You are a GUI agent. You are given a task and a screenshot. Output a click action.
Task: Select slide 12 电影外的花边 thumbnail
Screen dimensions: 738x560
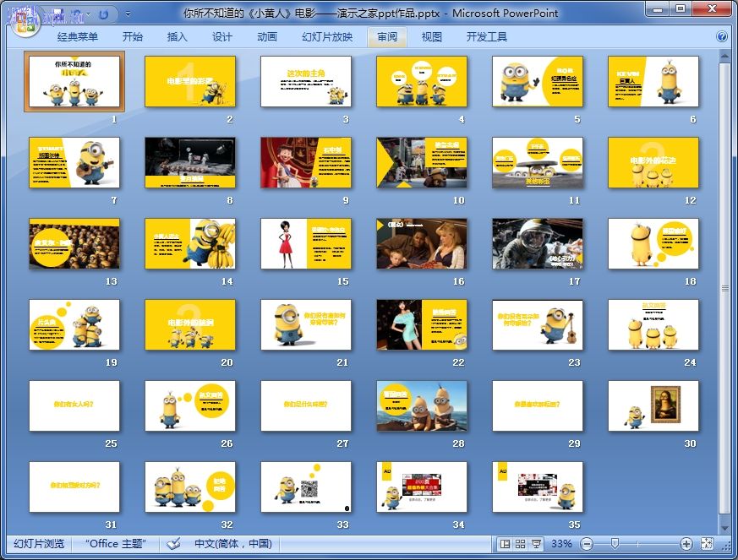click(x=653, y=163)
